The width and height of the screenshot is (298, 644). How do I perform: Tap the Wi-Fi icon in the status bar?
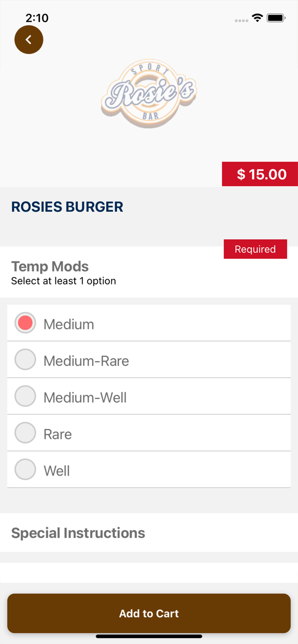tap(257, 18)
